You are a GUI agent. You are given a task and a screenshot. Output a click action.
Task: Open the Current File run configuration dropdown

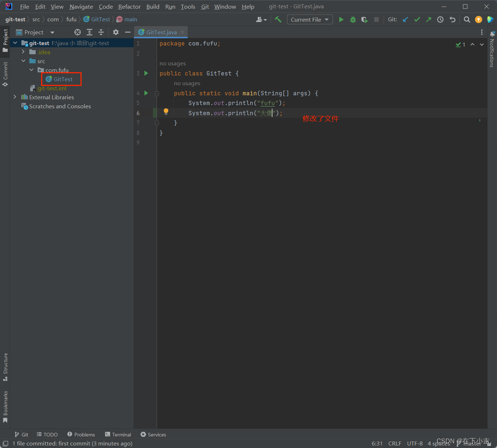(310, 19)
